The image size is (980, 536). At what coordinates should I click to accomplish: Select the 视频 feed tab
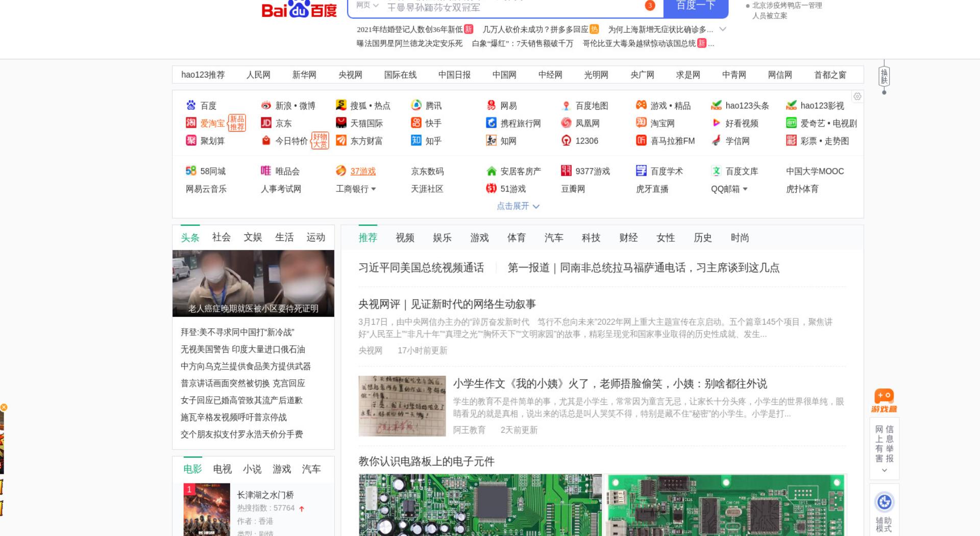405,237
